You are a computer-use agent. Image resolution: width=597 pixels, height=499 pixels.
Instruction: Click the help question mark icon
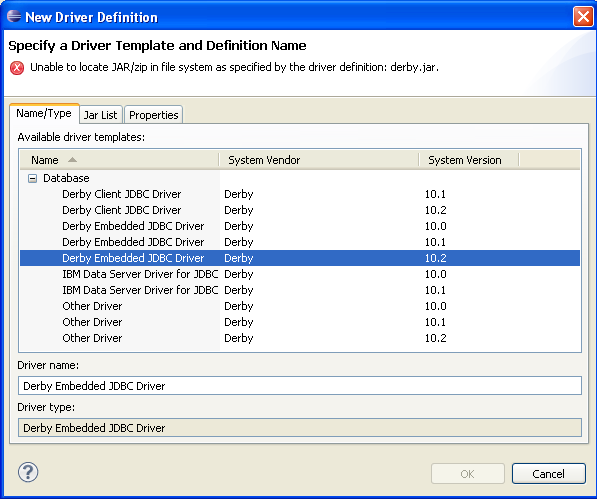coord(28,472)
